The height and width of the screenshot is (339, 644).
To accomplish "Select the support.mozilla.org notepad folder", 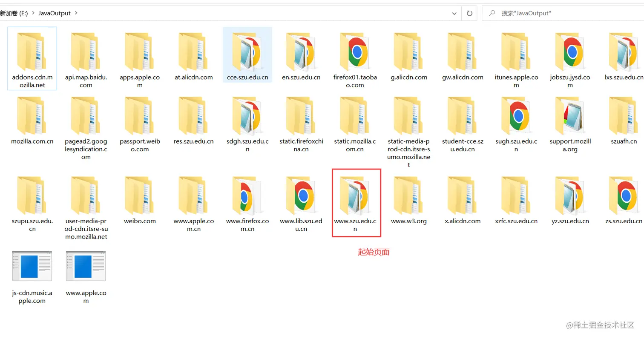I will (x=571, y=117).
